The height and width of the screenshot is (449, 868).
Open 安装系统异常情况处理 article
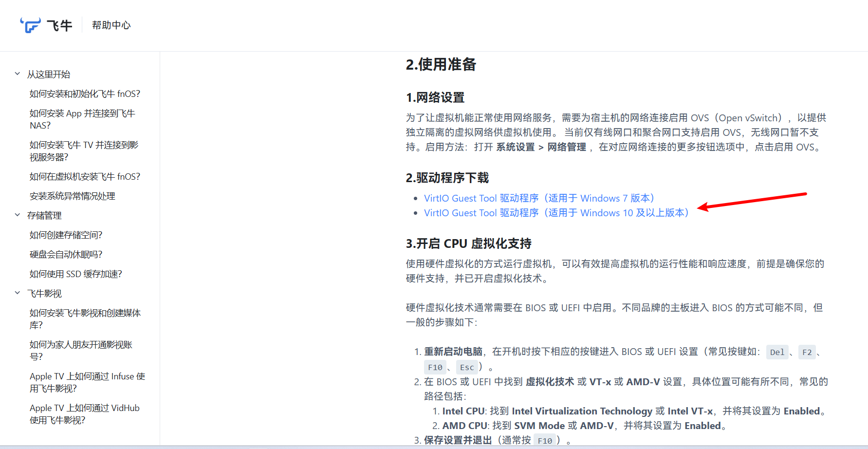[73, 196]
